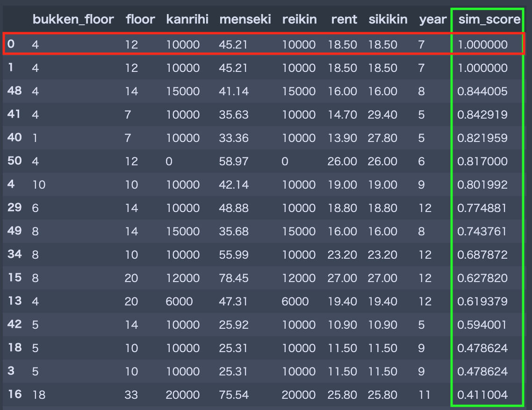Click the menseki value 33.36
The height and width of the screenshot is (410, 532).
[x=234, y=138]
